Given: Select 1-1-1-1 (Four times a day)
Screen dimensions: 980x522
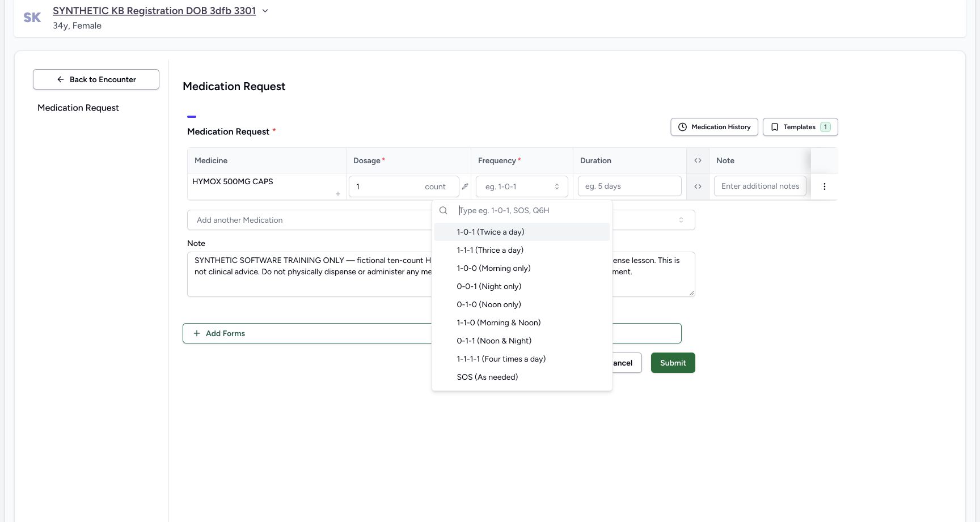Looking at the screenshot, I should click(522, 359).
